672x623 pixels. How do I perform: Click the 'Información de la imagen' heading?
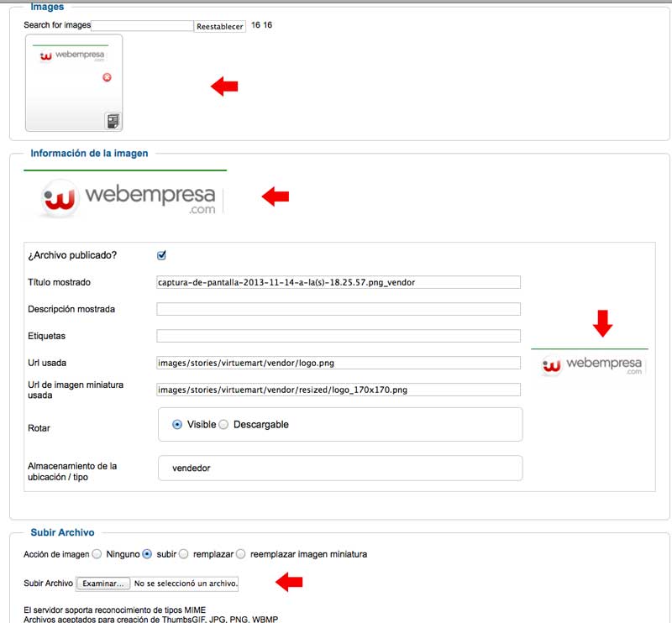click(89, 154)
